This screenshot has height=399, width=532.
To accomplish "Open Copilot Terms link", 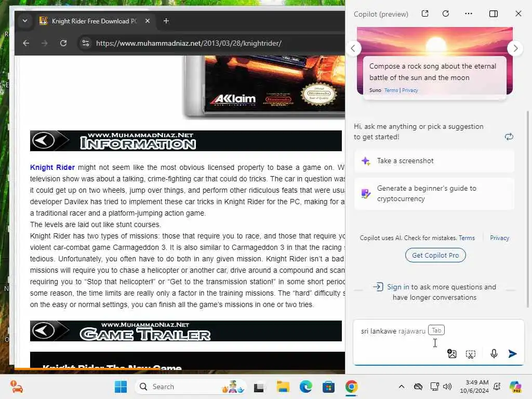I will (x=467, y=238).
